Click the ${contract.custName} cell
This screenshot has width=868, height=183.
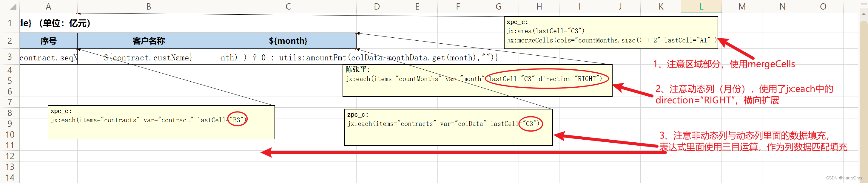(x=149, y=57)
